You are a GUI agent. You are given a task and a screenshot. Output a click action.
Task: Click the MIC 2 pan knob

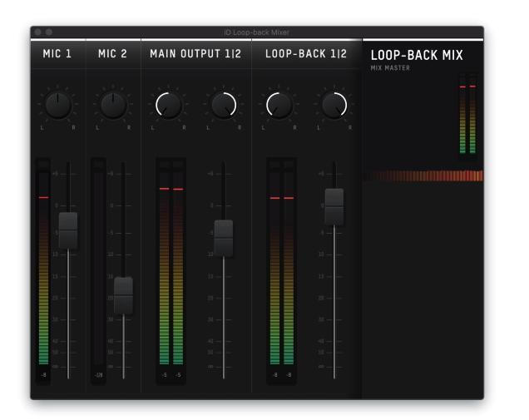click(113, 106)
